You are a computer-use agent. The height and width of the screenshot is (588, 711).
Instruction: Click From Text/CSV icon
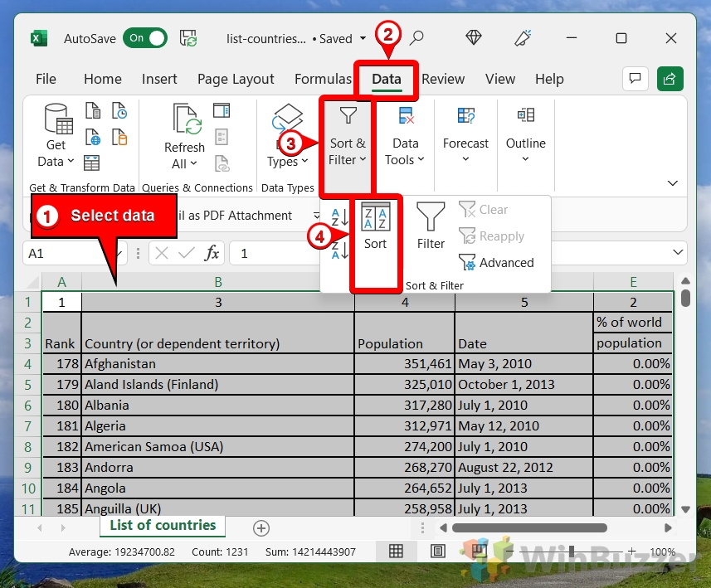point(93,110)
